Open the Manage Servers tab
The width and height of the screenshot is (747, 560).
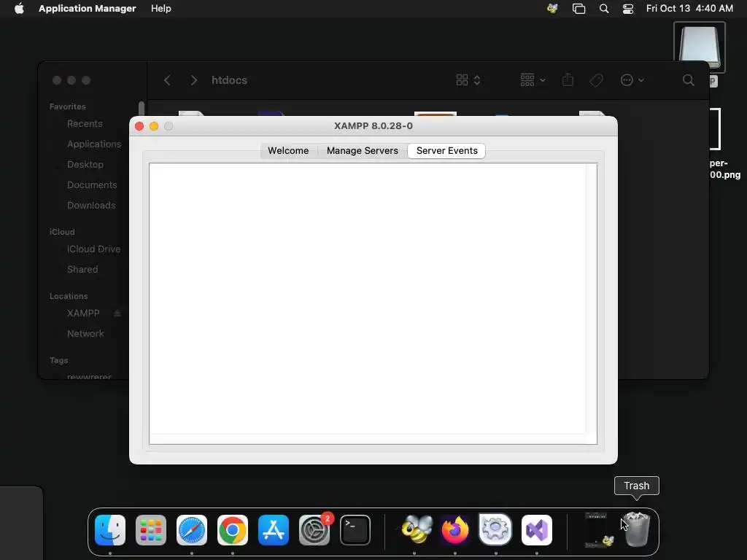pos(362,150)
